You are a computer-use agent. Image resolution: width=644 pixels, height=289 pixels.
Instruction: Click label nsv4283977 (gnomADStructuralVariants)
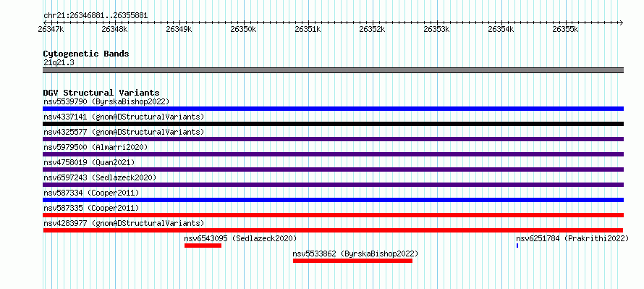pyautogui.click(x=124, y=223)
